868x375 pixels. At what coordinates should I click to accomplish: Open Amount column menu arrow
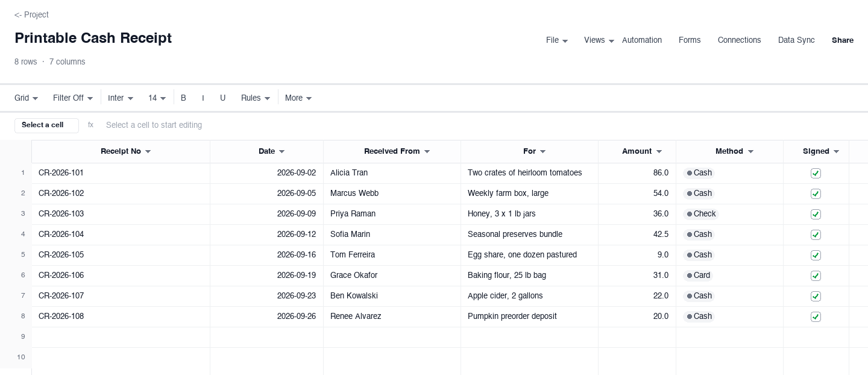click(x=659, y=151)
